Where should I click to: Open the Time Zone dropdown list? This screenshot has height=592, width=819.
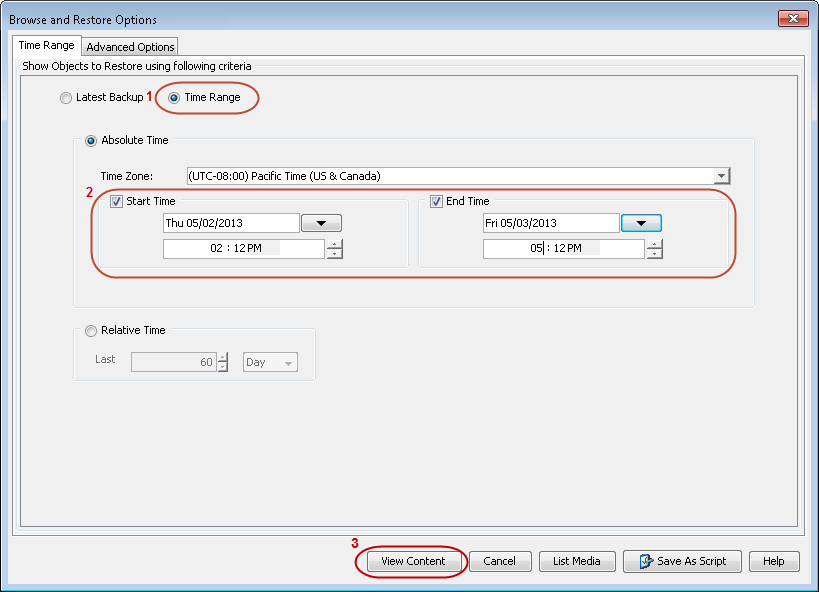pos(720,177)
